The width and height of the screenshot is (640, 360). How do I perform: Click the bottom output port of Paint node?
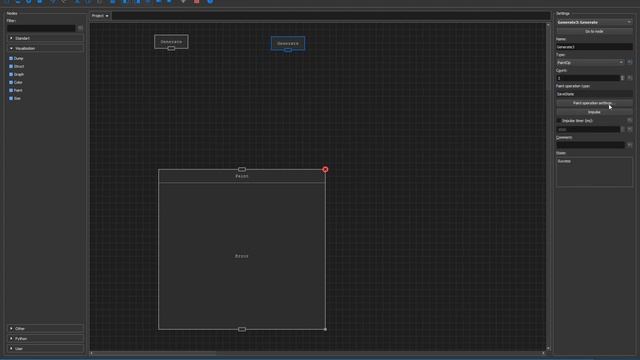pyautogui.click(x=242, y=329)
